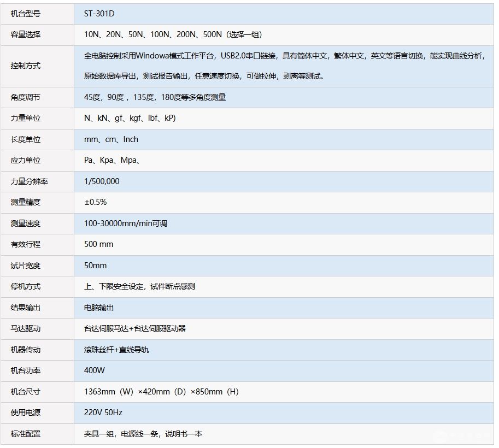Select the 停机方式 row label

(26, 286)
